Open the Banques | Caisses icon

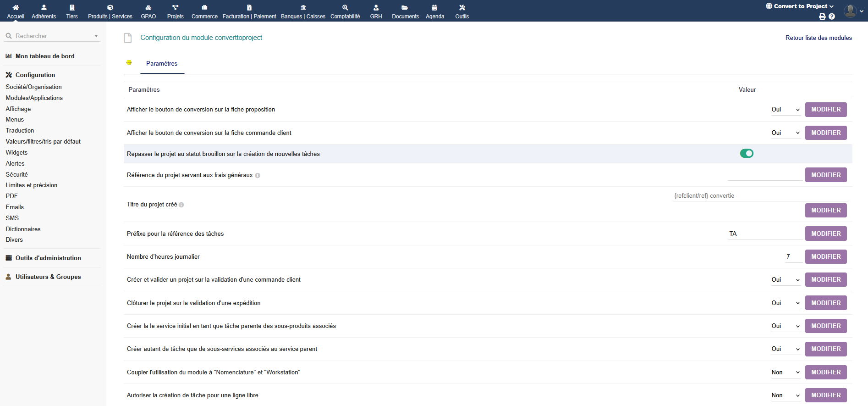point(303,8)
